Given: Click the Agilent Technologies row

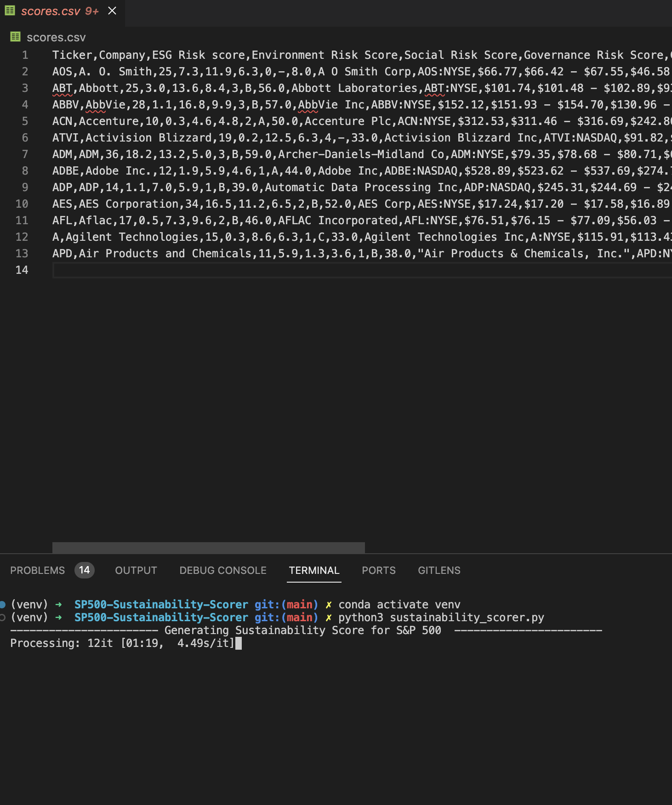Looking at the screenshot, I should (x=362, y=237).
